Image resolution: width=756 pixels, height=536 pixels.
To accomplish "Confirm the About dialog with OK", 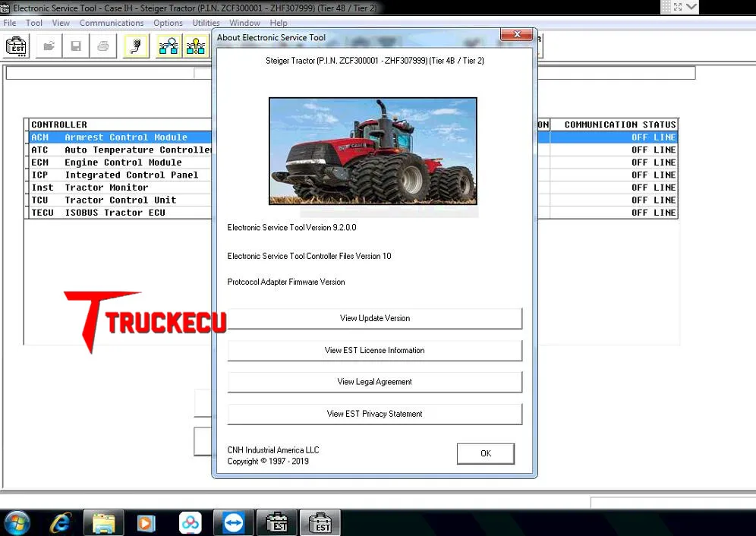I will [486, 453].
